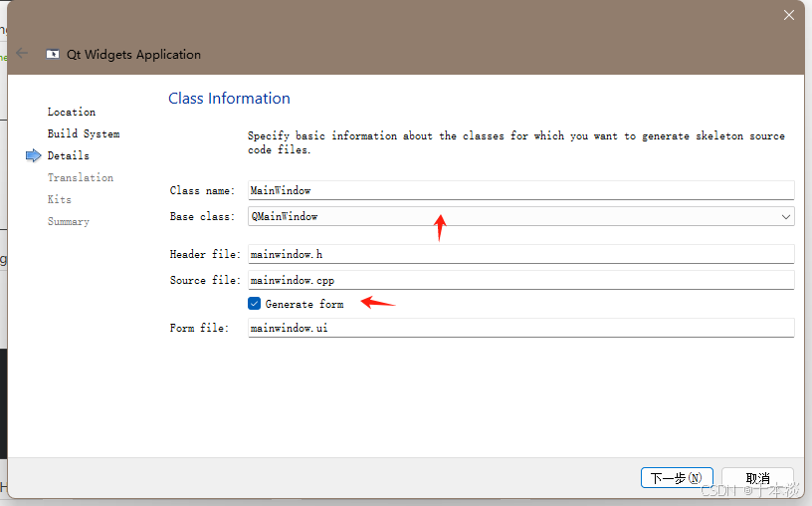This screenshot has width=812, height=506.
Task: Select the Translation wizard step
Action: (x=81, y=178)
